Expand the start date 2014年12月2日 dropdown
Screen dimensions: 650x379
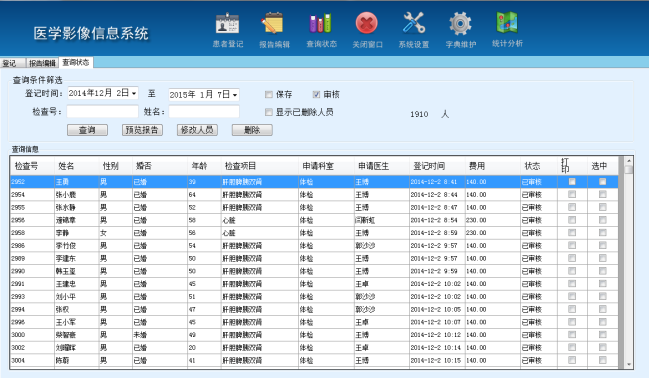coord(134,93)
